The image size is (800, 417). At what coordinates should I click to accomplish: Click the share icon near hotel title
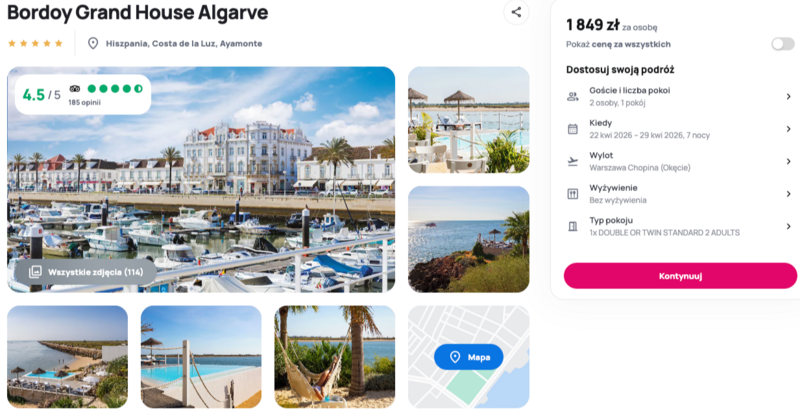tap(516, 12)
